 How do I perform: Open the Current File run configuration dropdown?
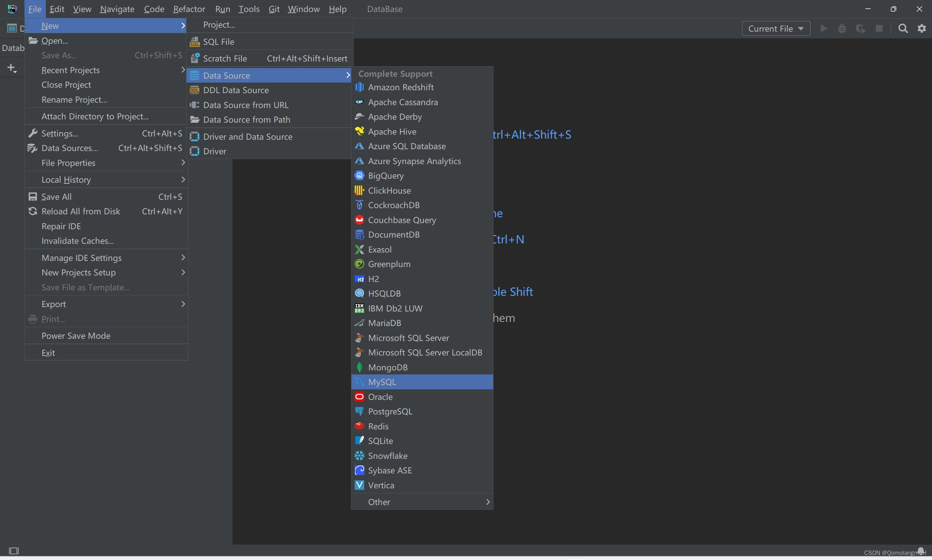[x=776, y=29]
